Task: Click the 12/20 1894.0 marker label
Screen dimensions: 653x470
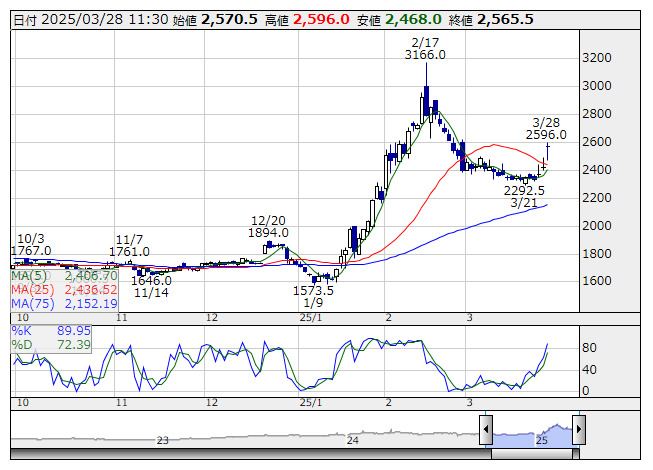Action: coord(268,227)
